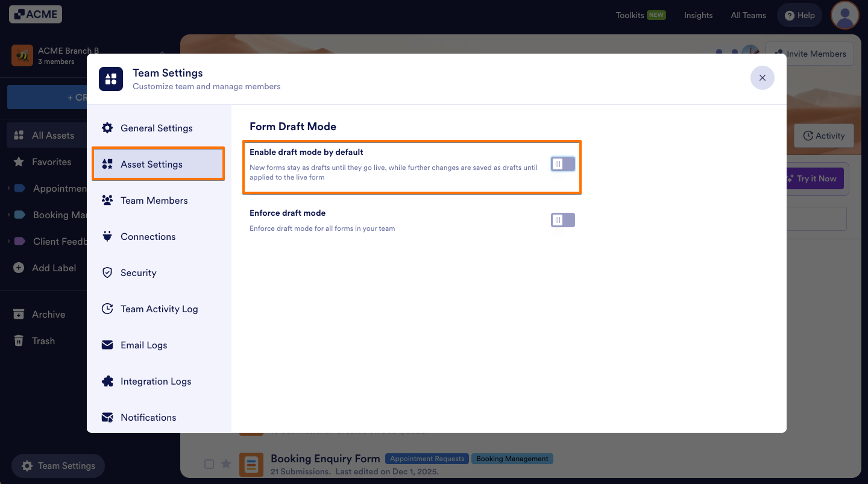Click the Favorites star icon in sidebar
Screen dimensions: 868x484
(19, 162)
